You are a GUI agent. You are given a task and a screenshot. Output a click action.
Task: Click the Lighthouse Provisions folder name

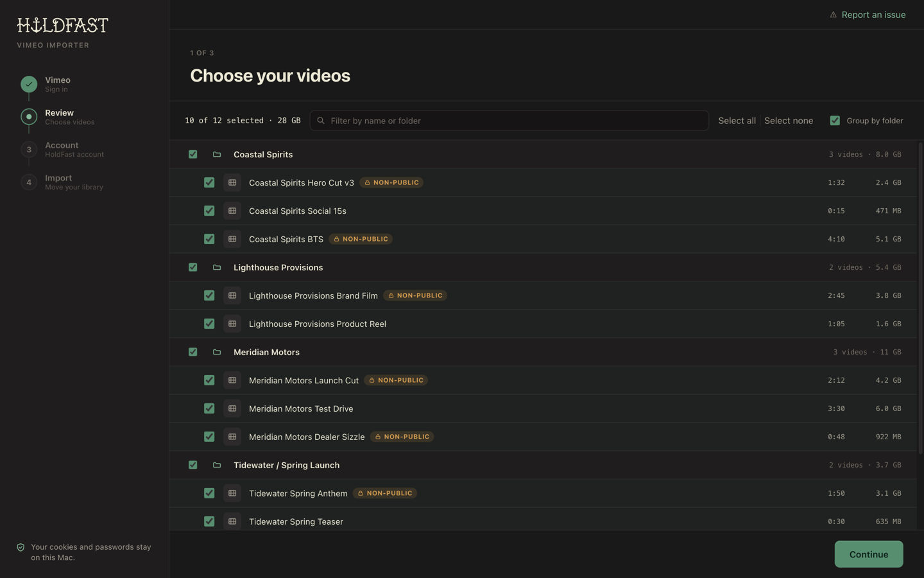(278, 268)
